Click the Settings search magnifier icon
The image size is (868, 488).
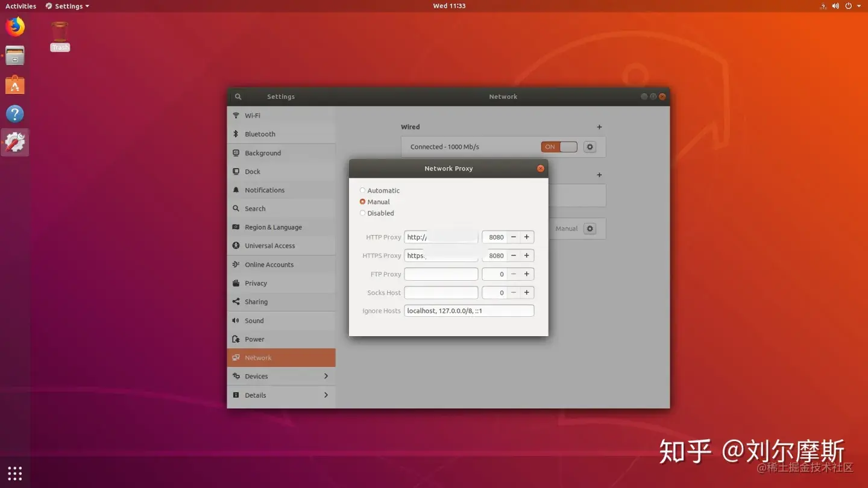[x=238, y=96]
